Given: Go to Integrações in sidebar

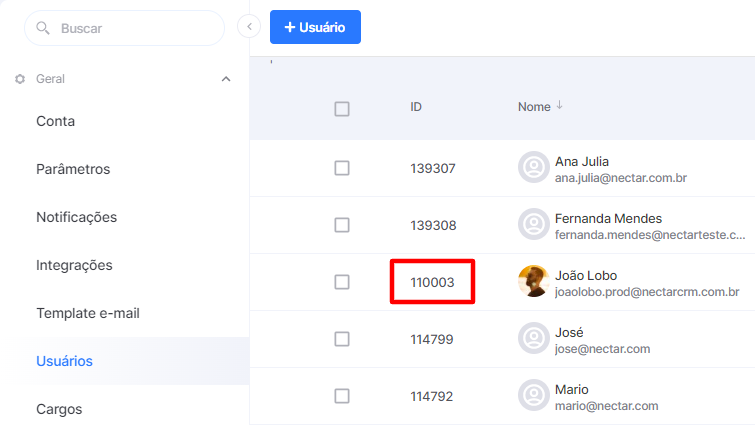Looking at the screenshot, I should coord(74,265).
